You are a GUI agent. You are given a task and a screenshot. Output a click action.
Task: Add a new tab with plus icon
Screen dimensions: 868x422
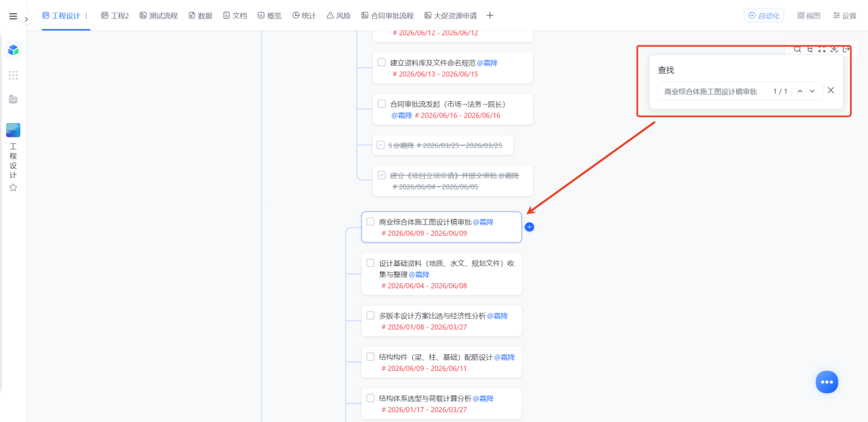[490, 16]
